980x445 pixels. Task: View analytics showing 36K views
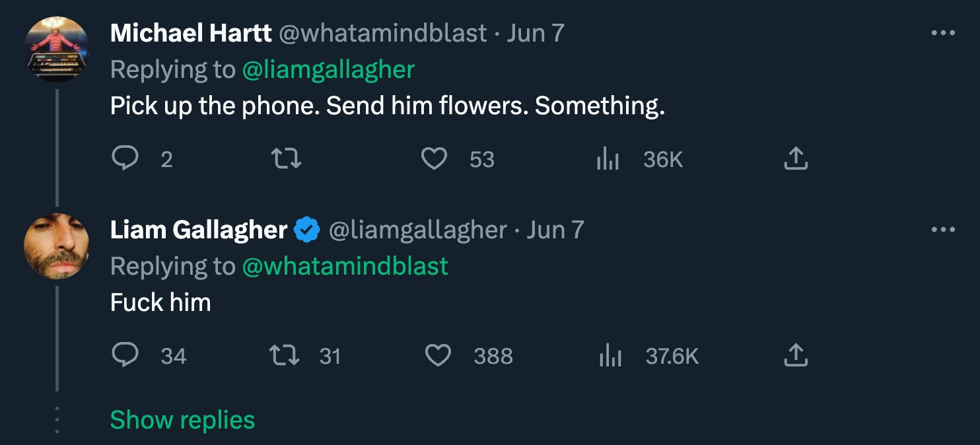point(608,158)
